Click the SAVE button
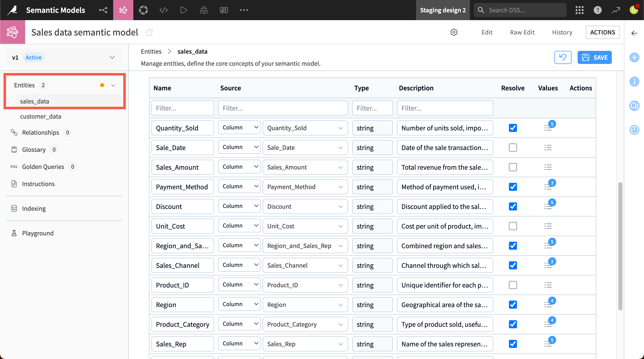644x359 pixels. pos(594,57)
